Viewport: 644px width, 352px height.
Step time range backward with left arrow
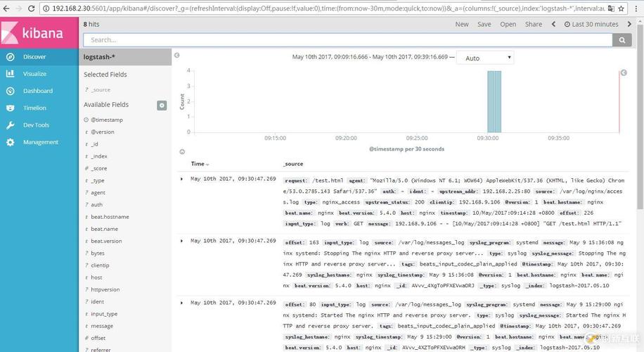point(553,24)
